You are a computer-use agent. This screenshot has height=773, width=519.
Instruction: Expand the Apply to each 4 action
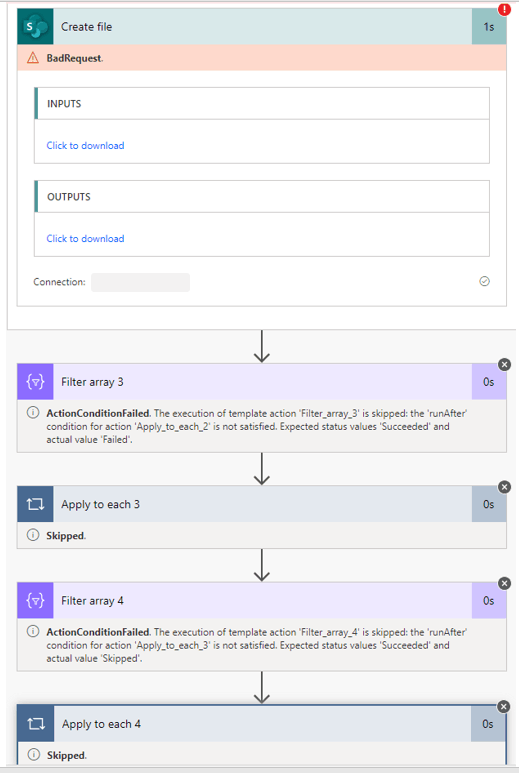tap(262, 724)
